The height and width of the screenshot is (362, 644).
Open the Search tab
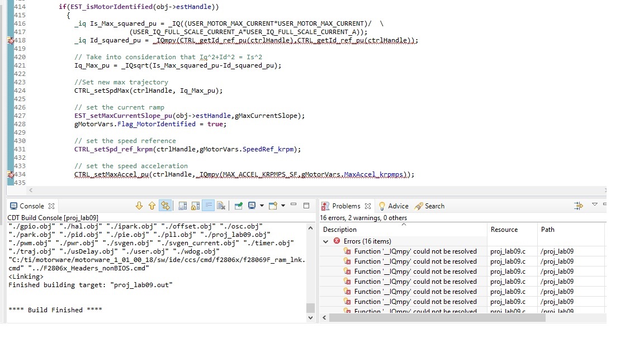click(429, 206)
